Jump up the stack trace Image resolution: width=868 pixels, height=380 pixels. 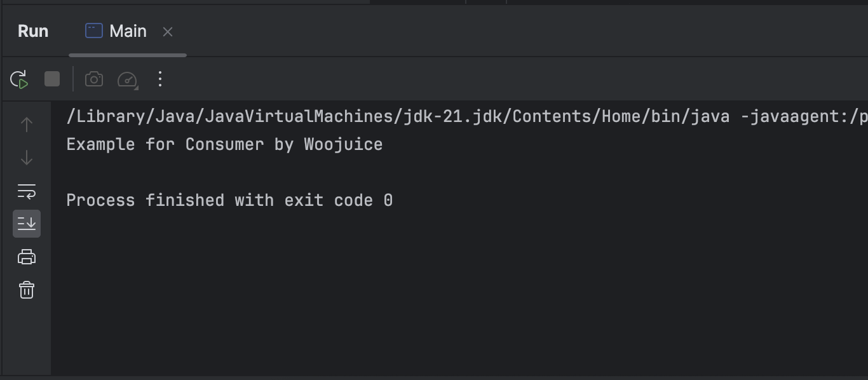click(x=27, y=125)
